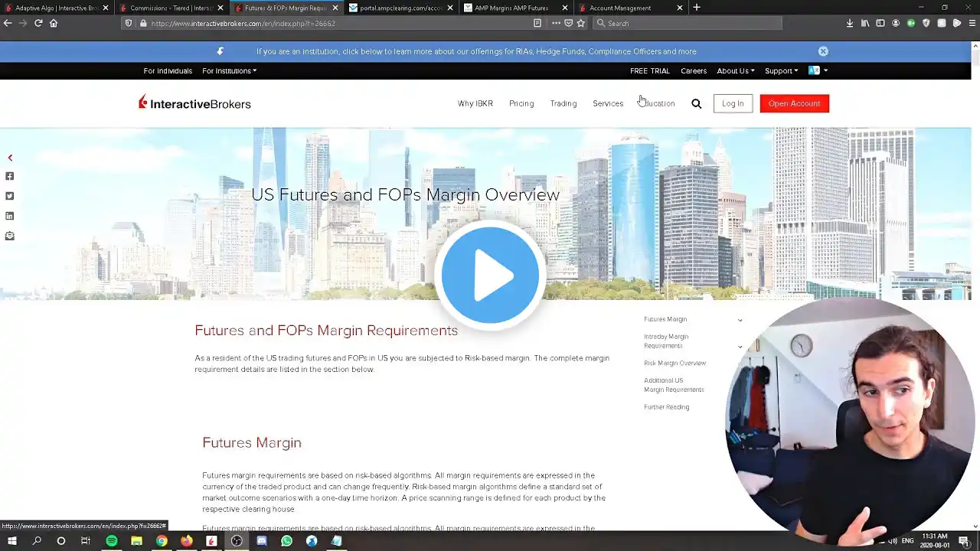The image size is (980, 551).
Task: Expand the Support dropdown
Action: coord(781,70)
